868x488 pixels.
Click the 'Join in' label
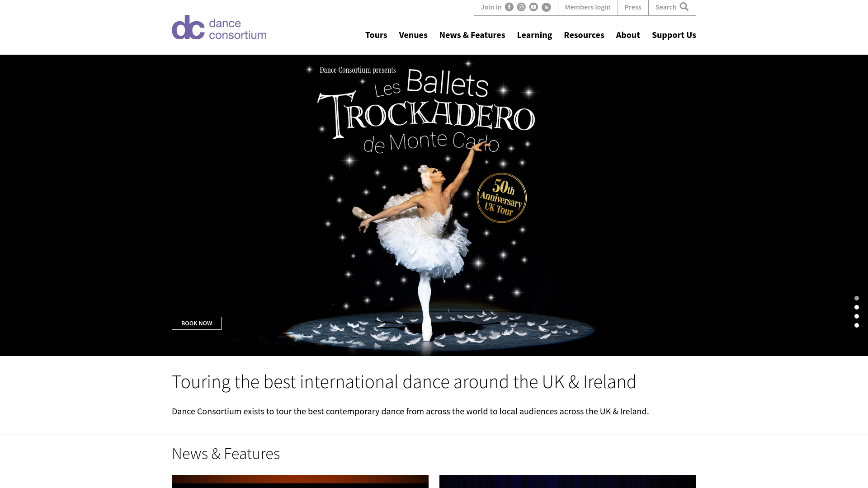pos(491,7)
